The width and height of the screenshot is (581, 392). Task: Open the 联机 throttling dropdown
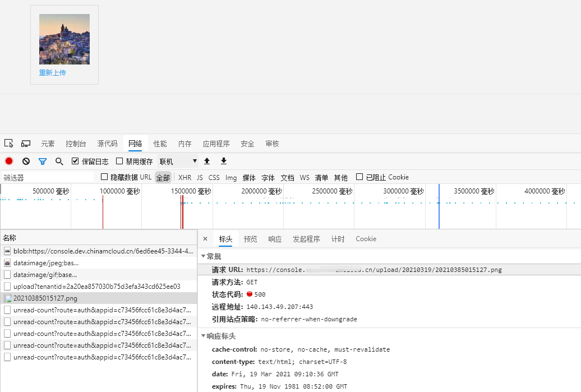(x=178, y=162)
